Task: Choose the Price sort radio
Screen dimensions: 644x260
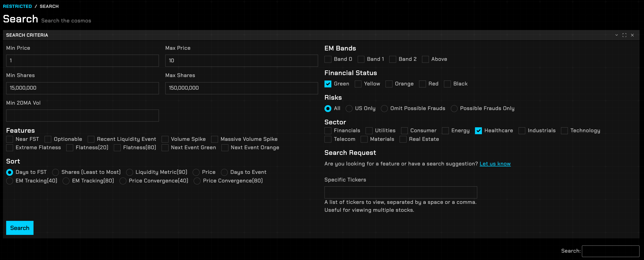Action: tap(196, 172)
